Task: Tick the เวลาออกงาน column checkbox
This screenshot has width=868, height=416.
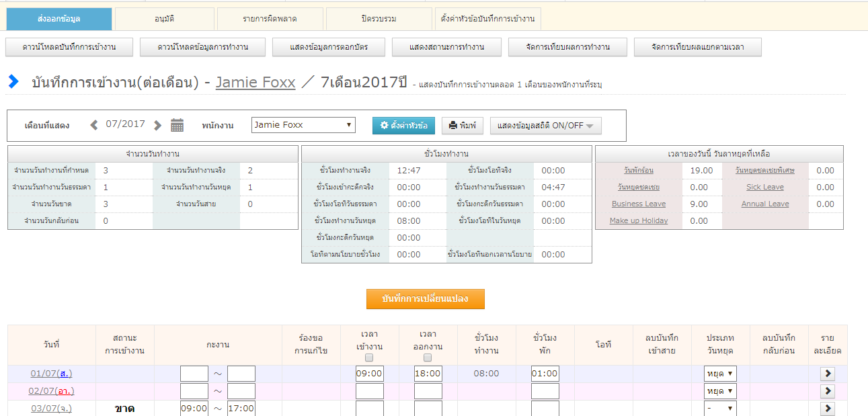Action: [x=428, y=358]
